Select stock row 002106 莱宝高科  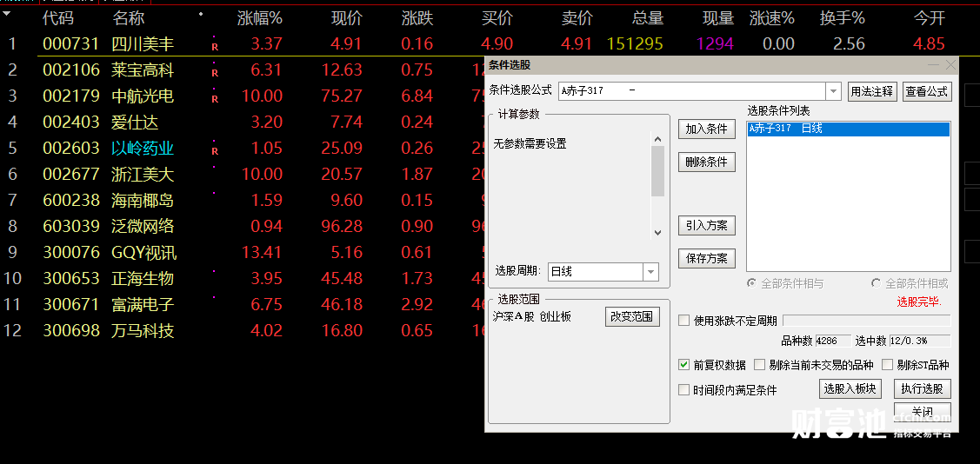(243, 70)
